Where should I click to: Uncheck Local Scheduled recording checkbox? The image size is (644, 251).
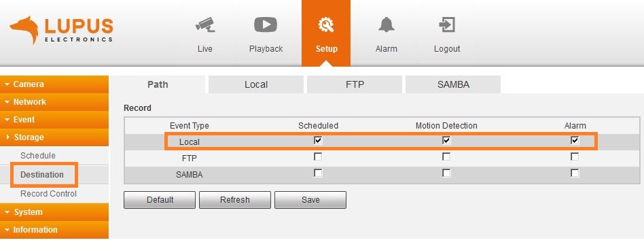318,140
